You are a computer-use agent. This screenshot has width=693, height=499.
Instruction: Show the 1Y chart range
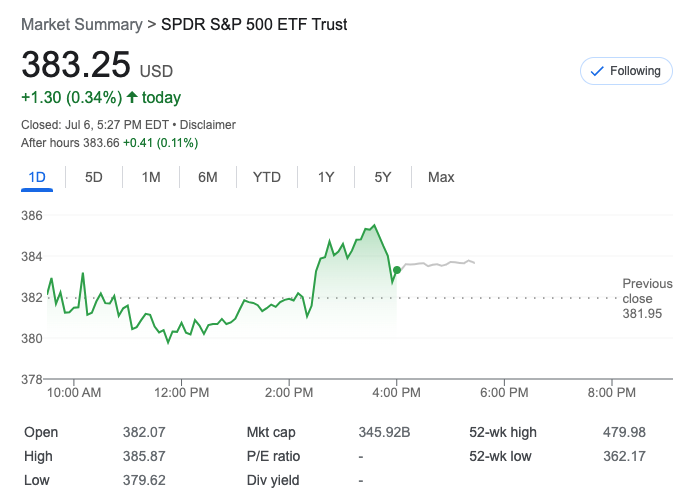click(326, 177)
